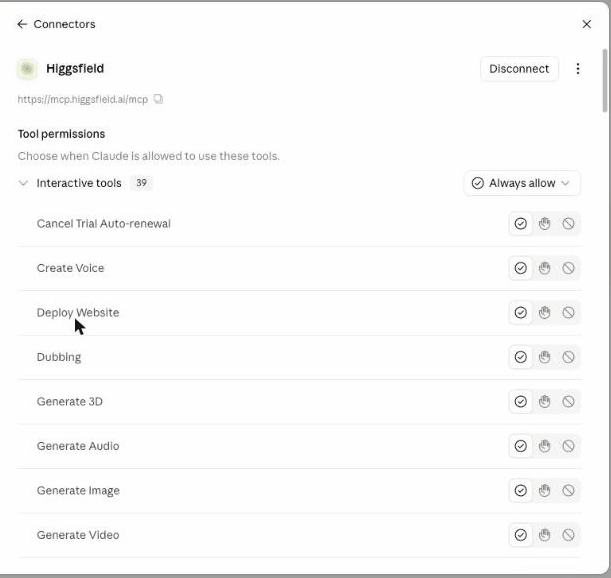Block the Dubbing tool
This screenshot has height=578, width=611.
click(568, 357)
